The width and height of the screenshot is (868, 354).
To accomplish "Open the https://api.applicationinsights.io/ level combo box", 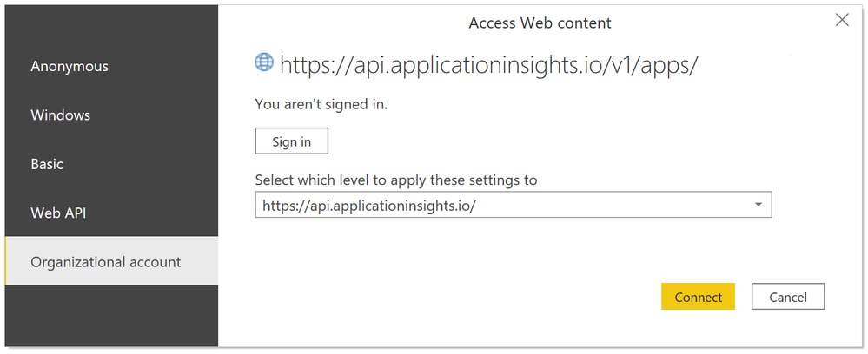I will tap(514, 206).
